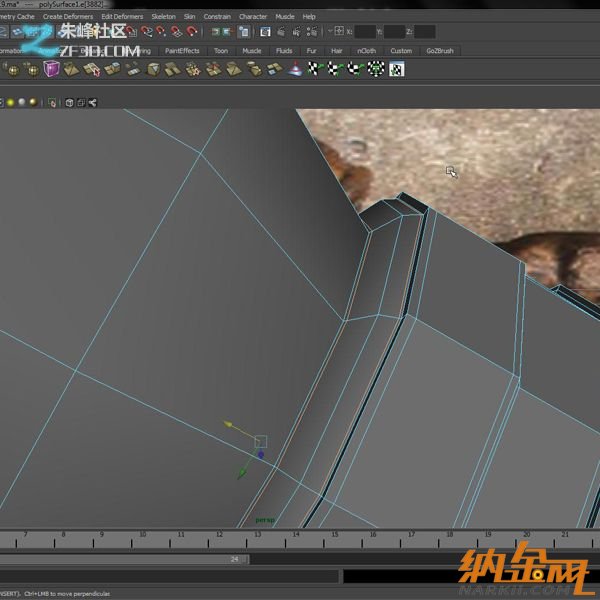The height and width of the screenshot is (600, 600).
Task: Open the Character menu
Action: point(253,16)
